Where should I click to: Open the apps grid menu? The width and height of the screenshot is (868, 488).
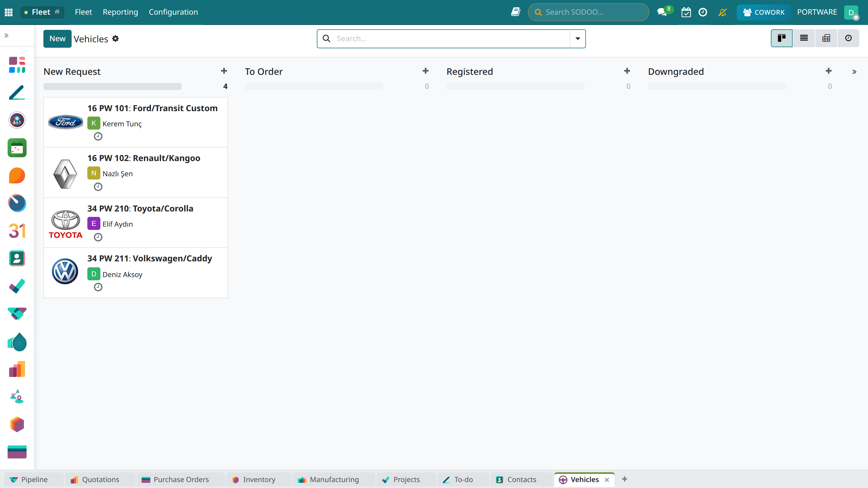[x=9, y=12]
